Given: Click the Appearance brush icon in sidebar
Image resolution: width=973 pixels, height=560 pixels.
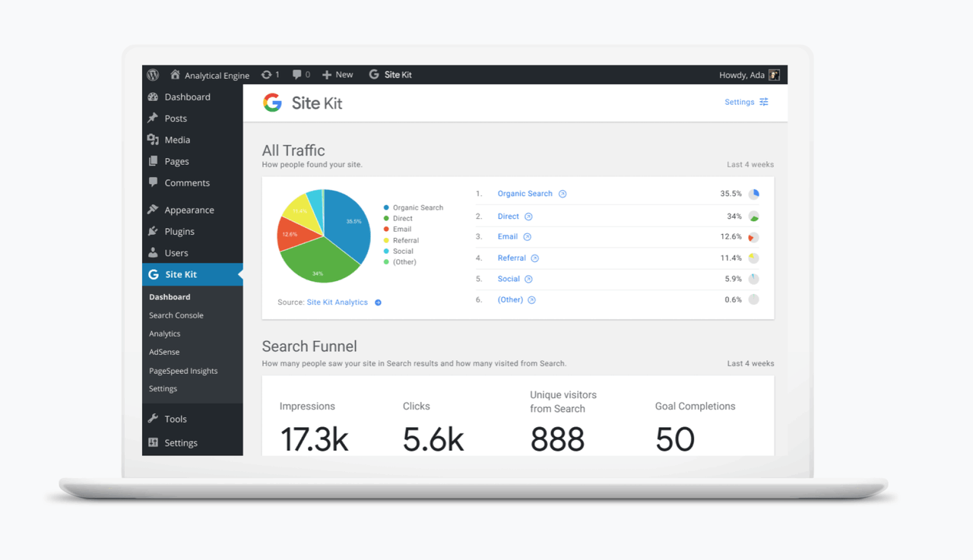Looking at the screenshot, I should [153, 210].
